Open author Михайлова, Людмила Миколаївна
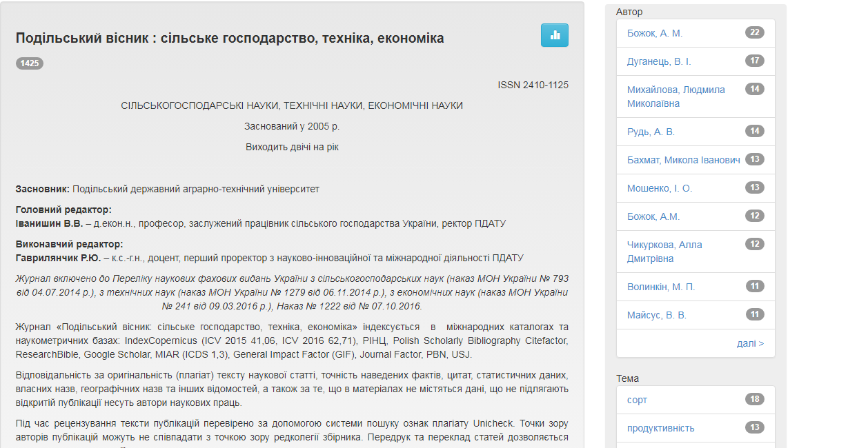Viewport: 868px width, 448px height. [x=675, y=96]
